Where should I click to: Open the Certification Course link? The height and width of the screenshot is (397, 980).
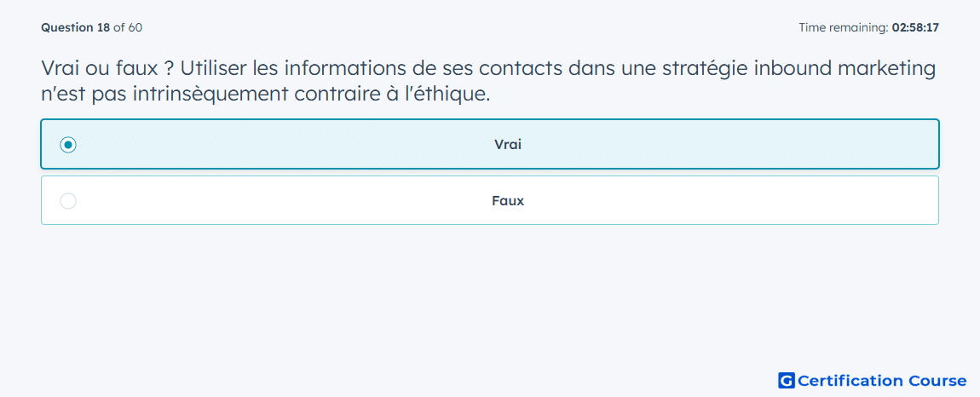pos(873,380)
